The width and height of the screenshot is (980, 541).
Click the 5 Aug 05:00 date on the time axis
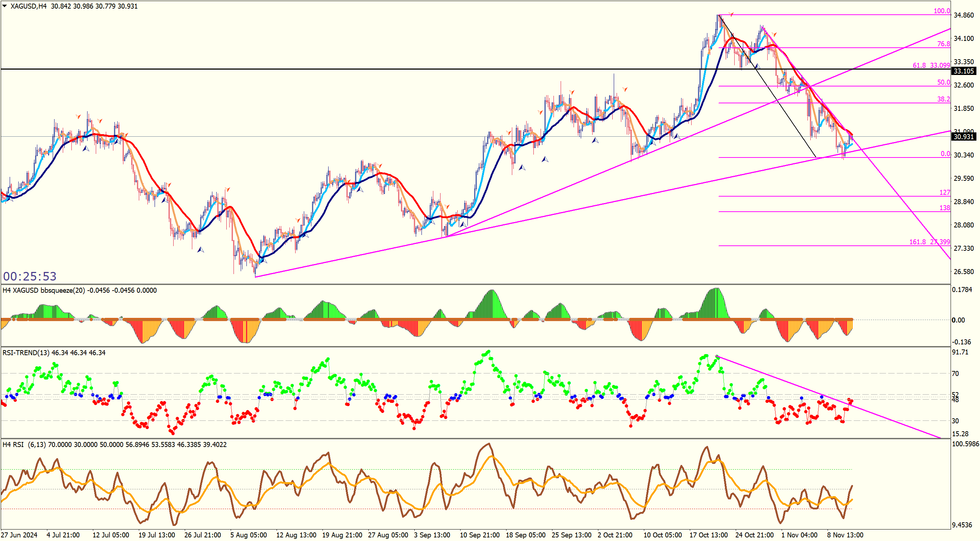click(x=249, y=535)
